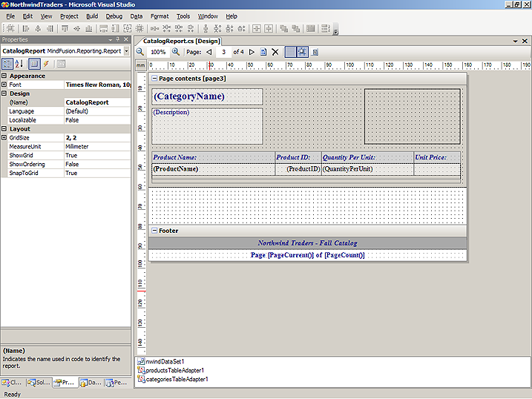Go to the previous report page
This screenshot has height=399, width=532.
tap(209, 52)
